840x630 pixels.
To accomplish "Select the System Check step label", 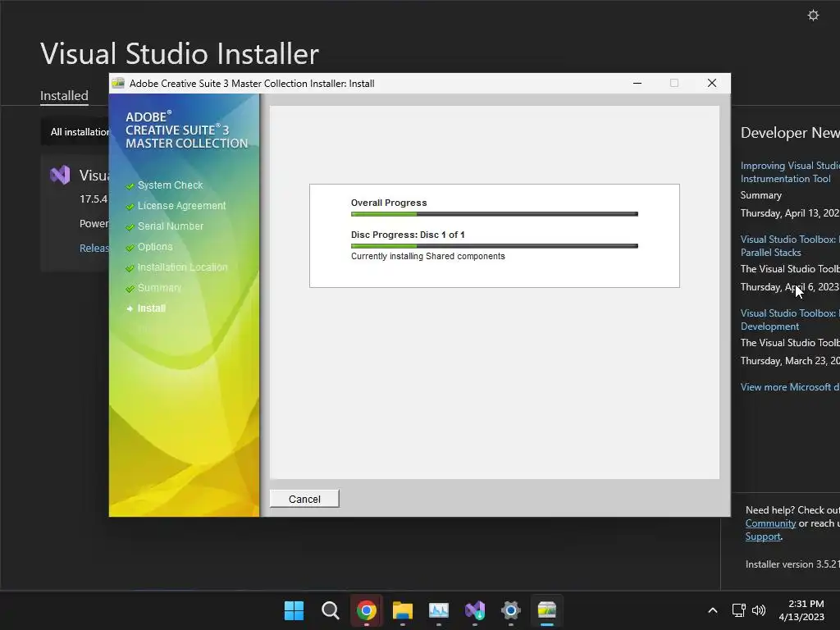I will pos(171,185).
